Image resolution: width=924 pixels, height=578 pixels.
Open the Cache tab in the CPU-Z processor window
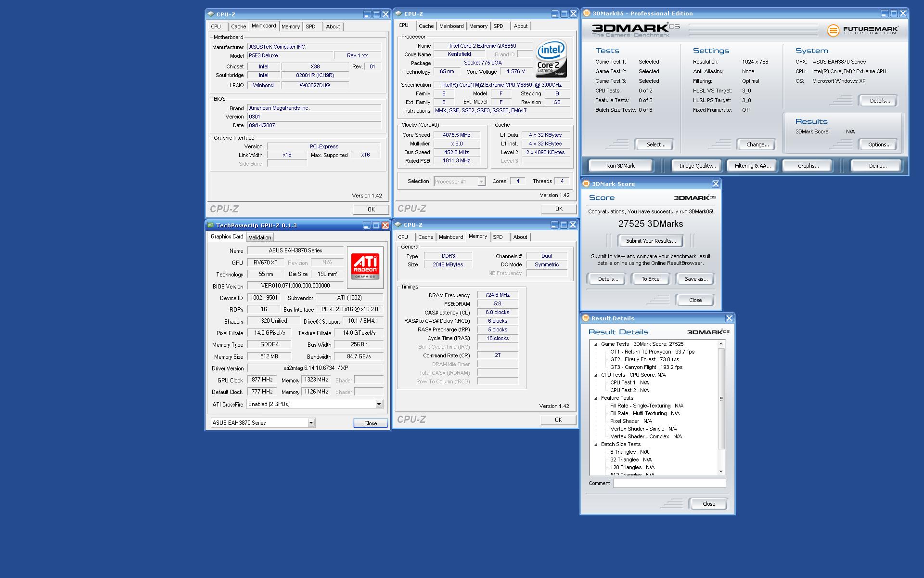[426, 26]
